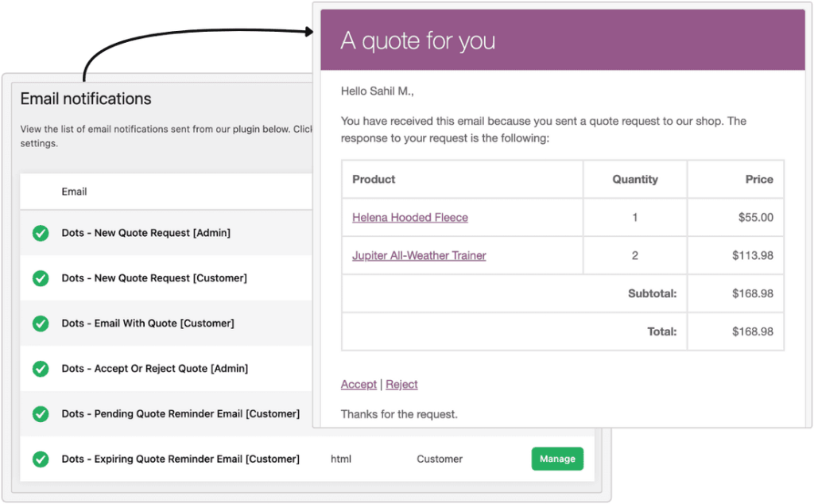814x504 pixels.
Task: Toggle green check for Email With Quote [Customer]
Action: (41, 324)
